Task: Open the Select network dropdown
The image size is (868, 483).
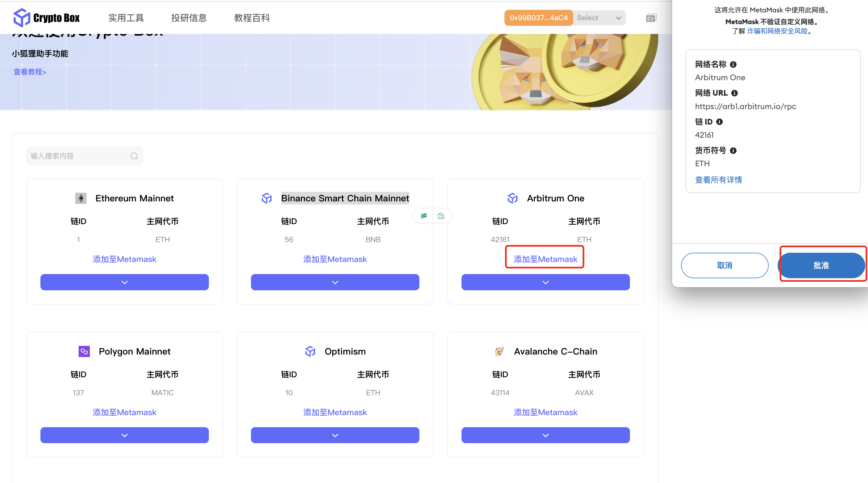Action: tap(599, 18)
